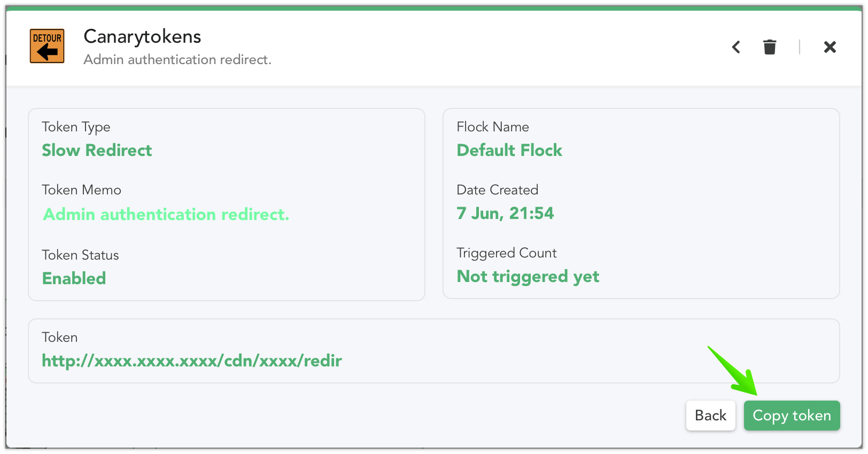Click the Copy token button
The height and width of the screenshot is (454, 868).
[x=792, y=416]
